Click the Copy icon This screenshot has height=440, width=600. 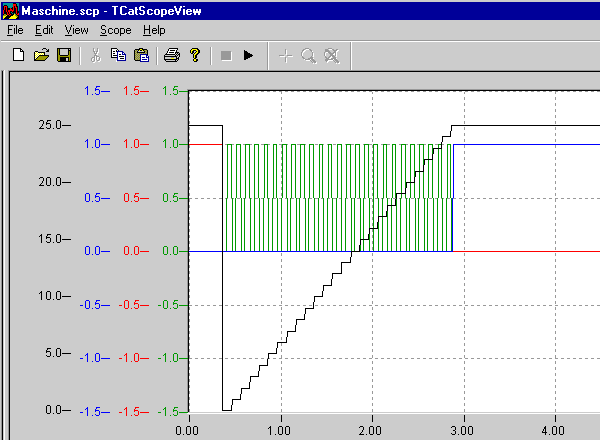118,55
